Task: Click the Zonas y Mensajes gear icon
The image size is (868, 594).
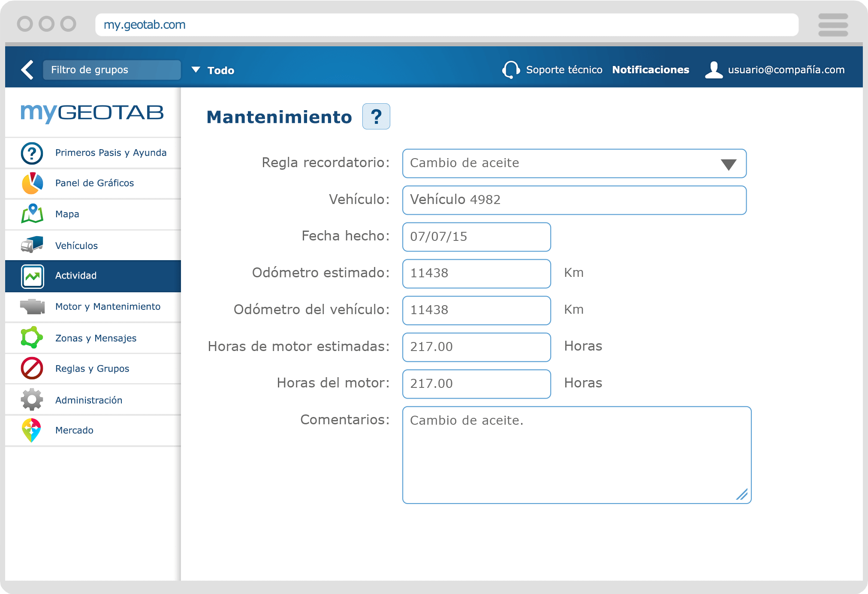Action: pos(32,338)
